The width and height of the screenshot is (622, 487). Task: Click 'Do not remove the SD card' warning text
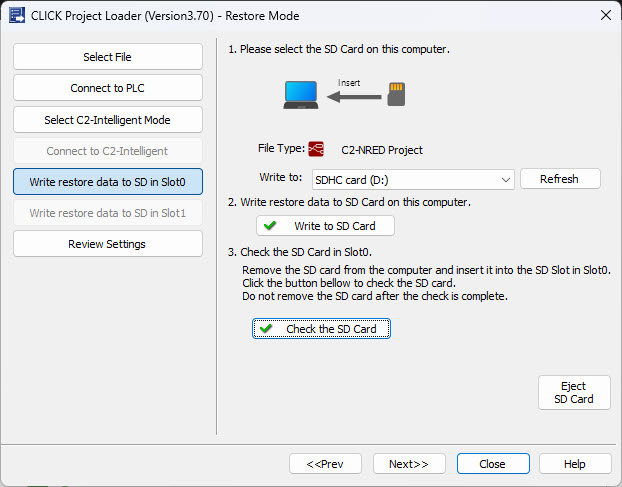pyautogui.click(x=375, y=296)
